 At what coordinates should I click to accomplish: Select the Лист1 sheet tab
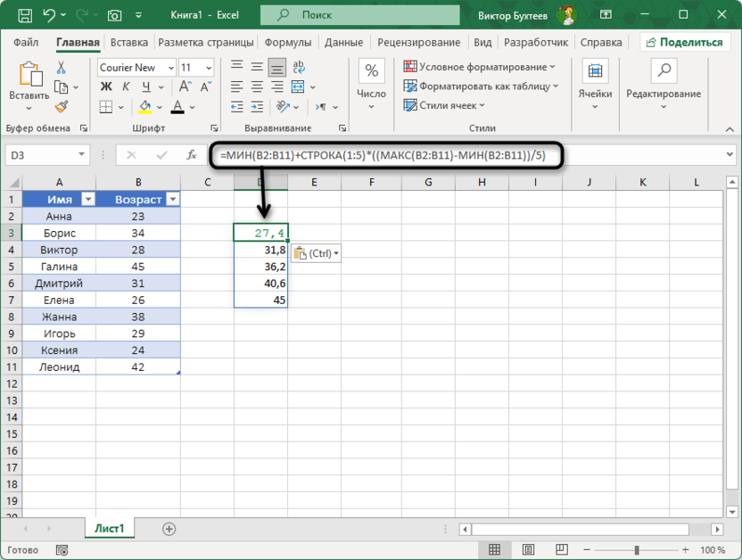coord(109,528)
